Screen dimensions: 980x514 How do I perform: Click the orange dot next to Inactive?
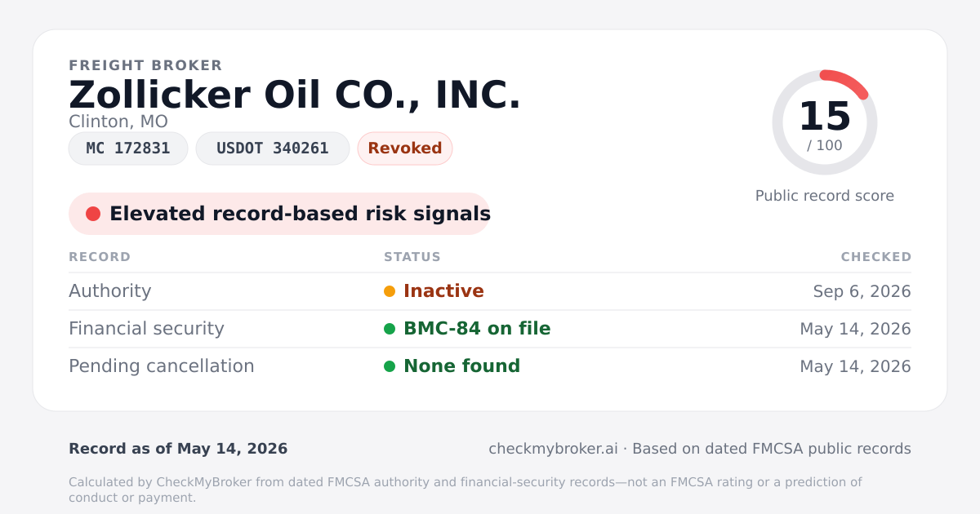point(390,291)
